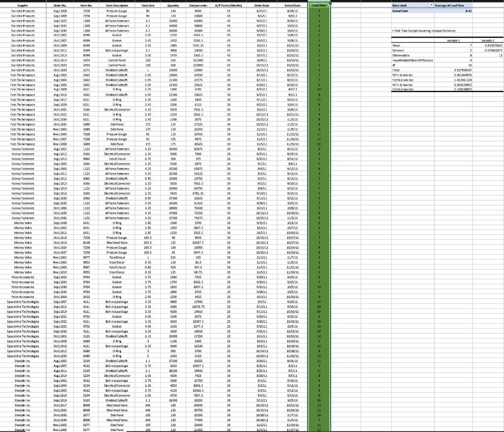The height and width of the screenshot is (432, 504).
Task: Select the Average of Lead Time header
Action: click(x=449, y=5)
